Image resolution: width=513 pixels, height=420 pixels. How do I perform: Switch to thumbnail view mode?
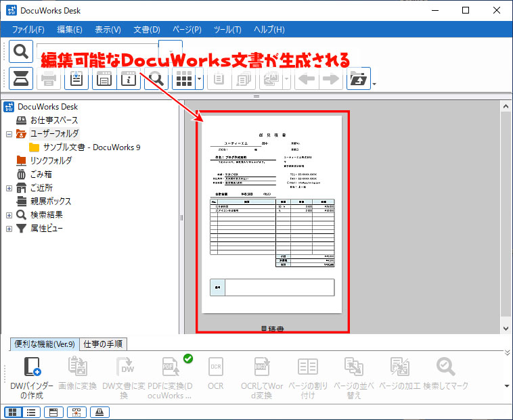coord(13,412)
